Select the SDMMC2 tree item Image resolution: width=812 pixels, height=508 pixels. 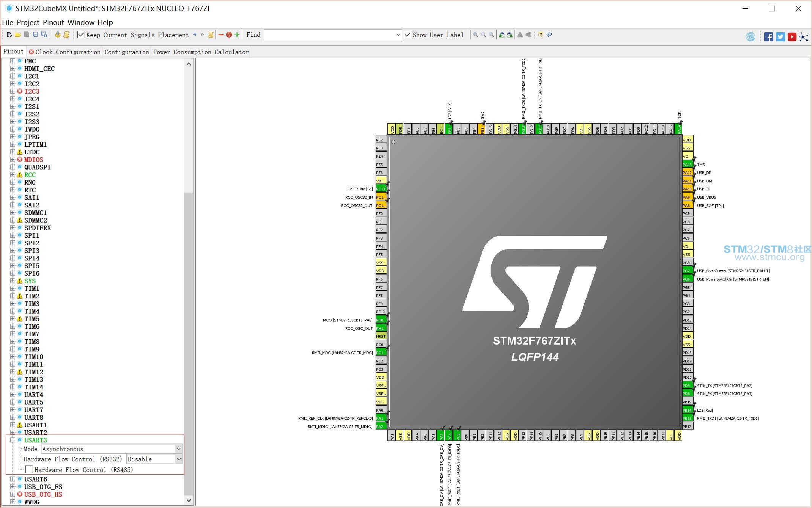(36, 220)
